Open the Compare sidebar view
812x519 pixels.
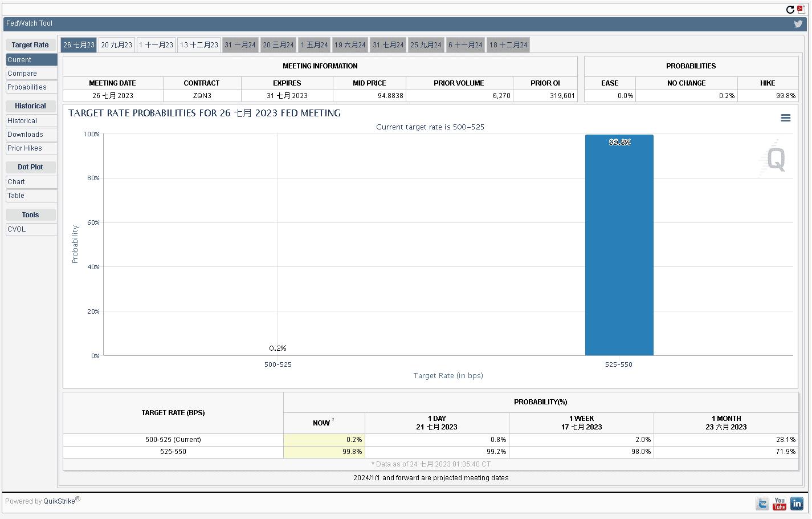point(31,74)
